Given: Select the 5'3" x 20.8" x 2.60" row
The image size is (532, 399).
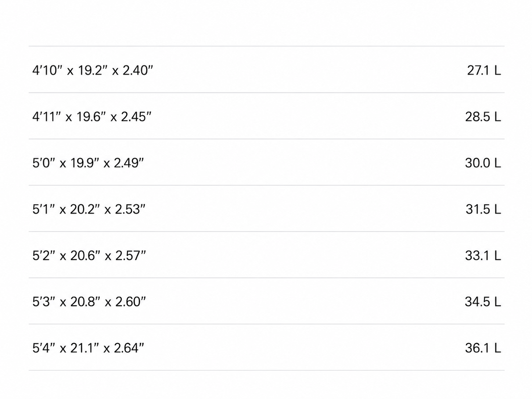Looking at the screenshot, I should pyautogui.click(x=266, y=301).
